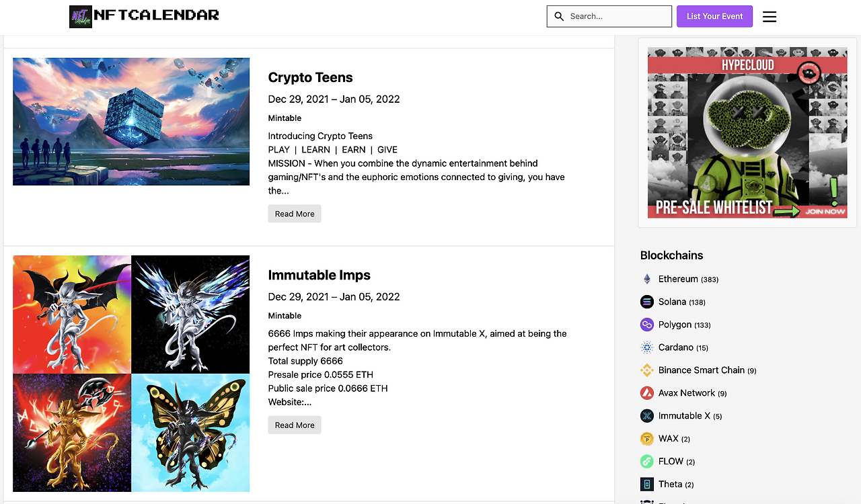Focus the Search input field
The height and width of the screenshot is (504, 861).
[x=609, y=16]
